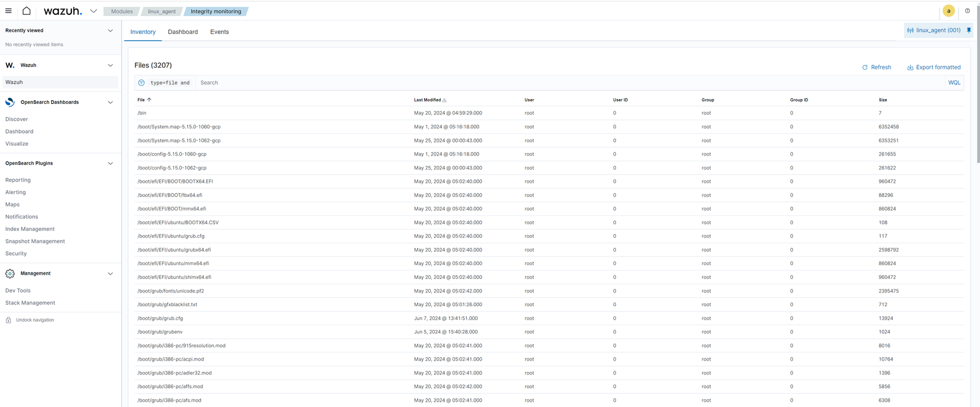
Task: Collapse the Recently viewed section
Action: click(x=110, y=30)
